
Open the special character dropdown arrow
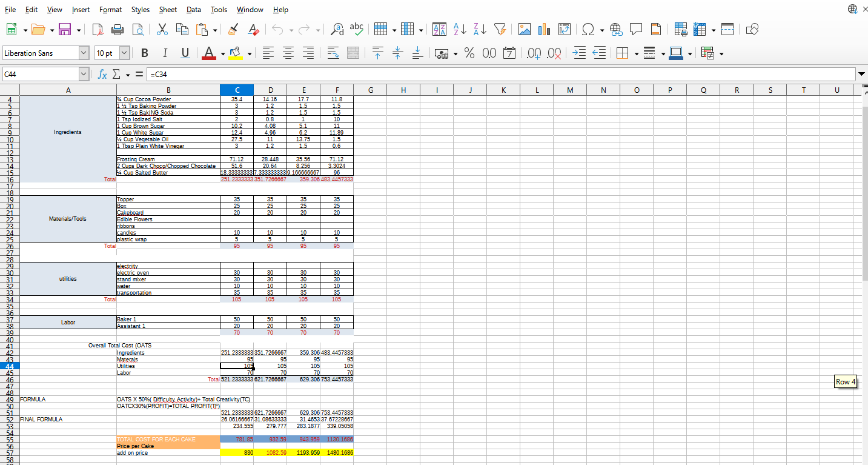pyautogui.click(x=603, y=29)
